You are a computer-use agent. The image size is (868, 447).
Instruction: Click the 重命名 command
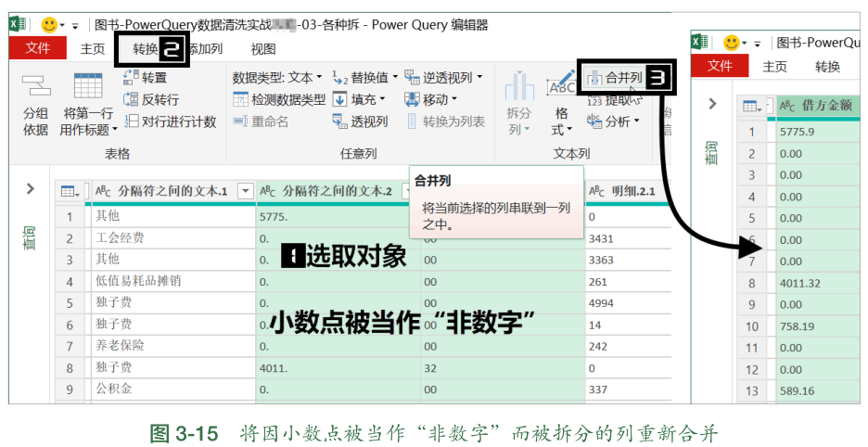[x=261, y=121]
